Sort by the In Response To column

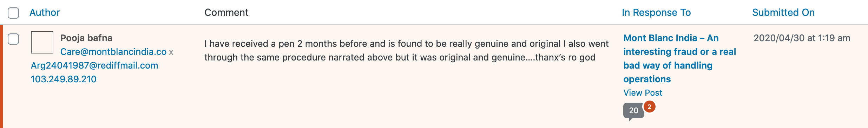coord(656,13)
